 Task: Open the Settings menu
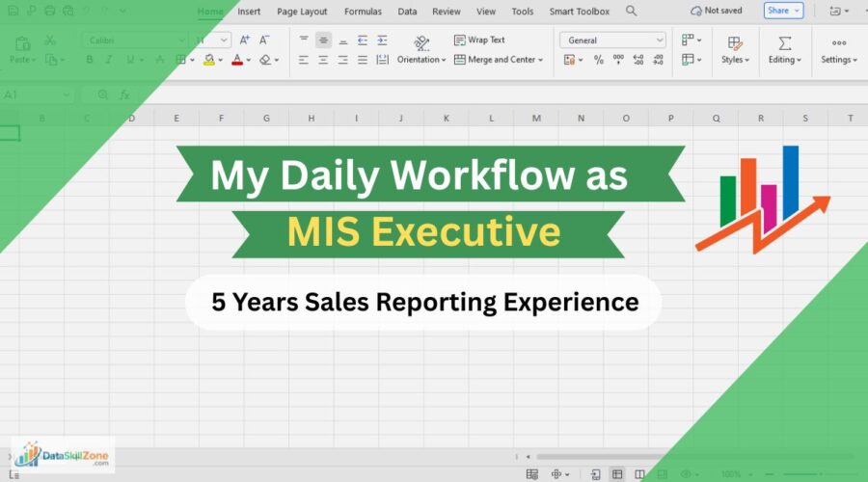tap(839, 50)
